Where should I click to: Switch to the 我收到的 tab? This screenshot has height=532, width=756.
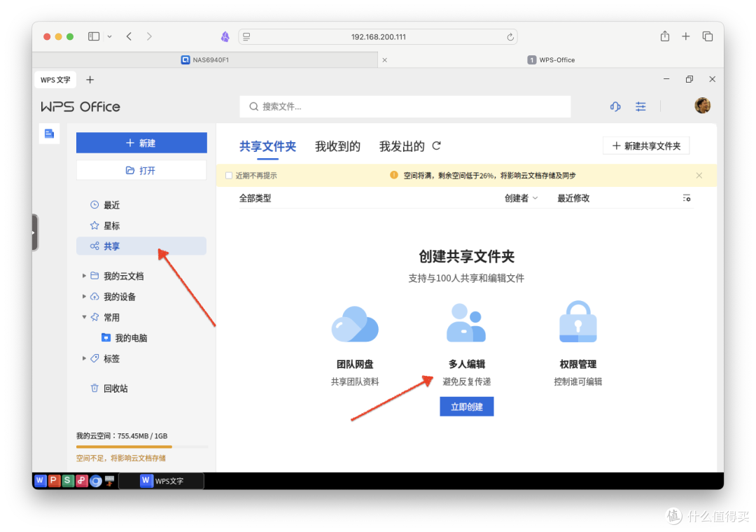click(x=338, y=146)
